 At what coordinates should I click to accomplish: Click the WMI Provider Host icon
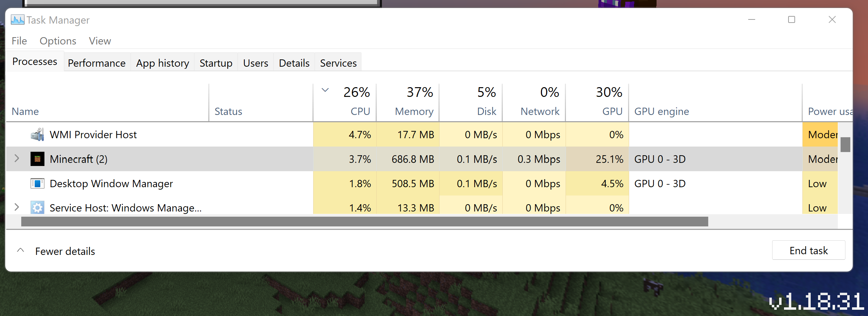pos(37,135)
